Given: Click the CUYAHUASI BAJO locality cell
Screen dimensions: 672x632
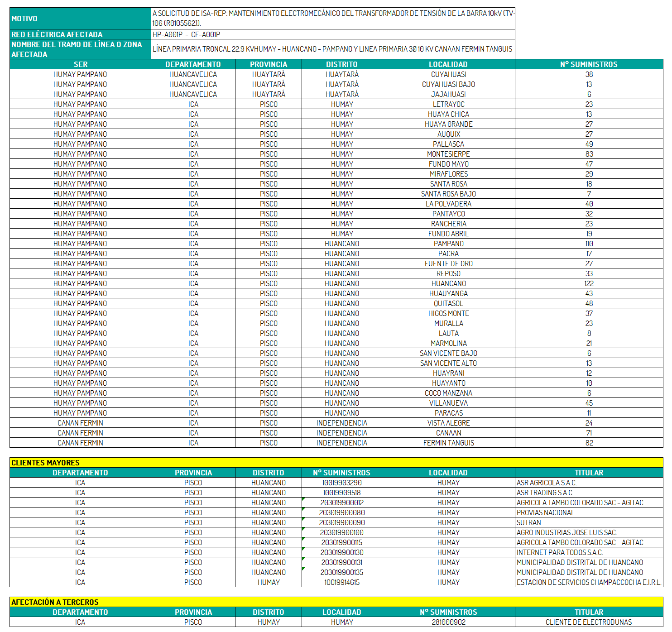Looking at the screenshot, I should pos(448,84).
